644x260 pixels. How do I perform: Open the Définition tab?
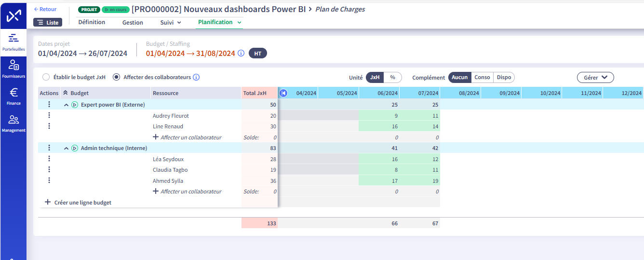tap(92, 22)
